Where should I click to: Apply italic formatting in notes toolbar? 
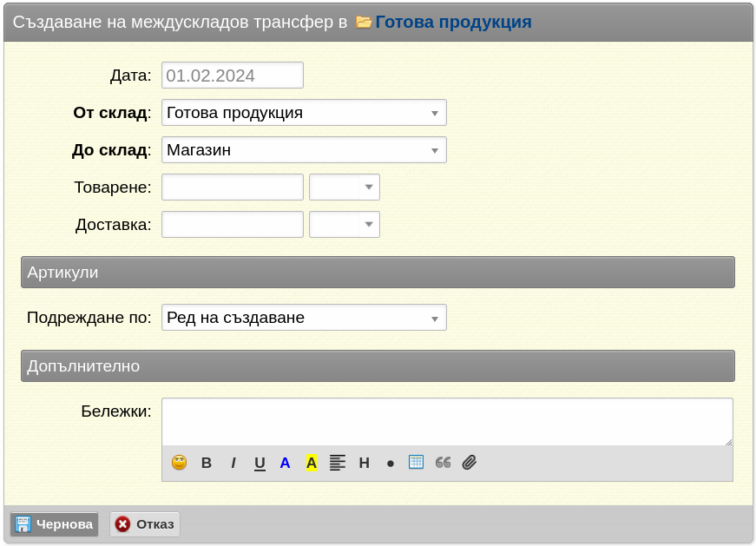(233, 463)
